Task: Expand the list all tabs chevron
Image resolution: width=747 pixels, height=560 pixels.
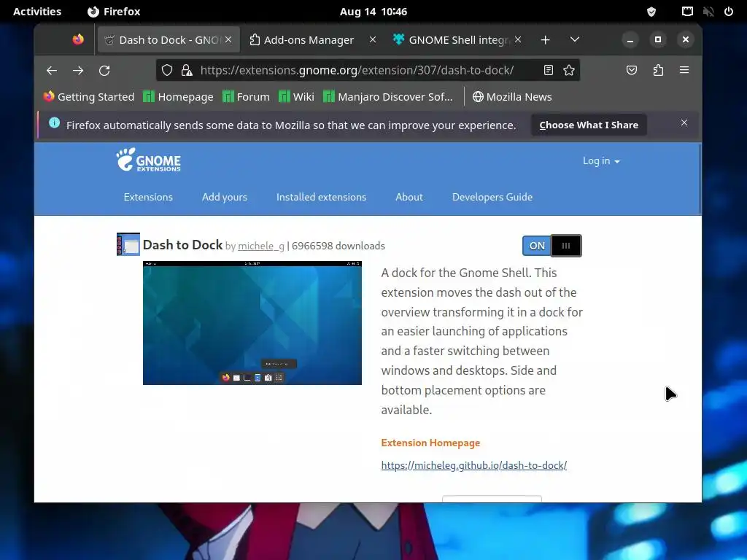Action: (575, 39)
